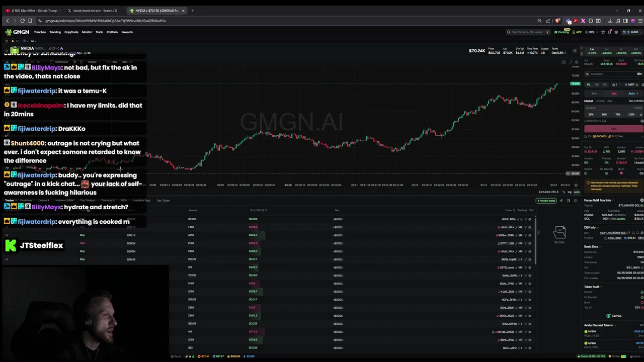
Task: Open the Cooking link in header
Action: pos(562,32)
